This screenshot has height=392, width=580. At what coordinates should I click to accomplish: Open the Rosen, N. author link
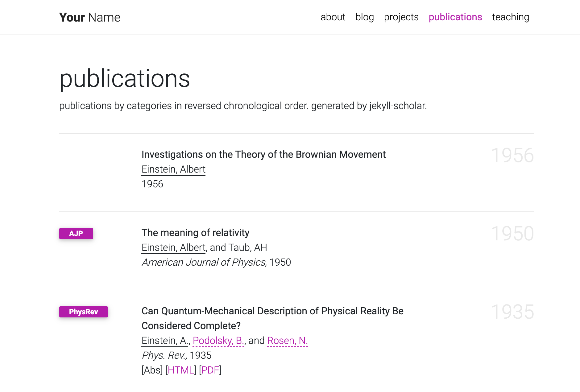(x=287, y=341)
